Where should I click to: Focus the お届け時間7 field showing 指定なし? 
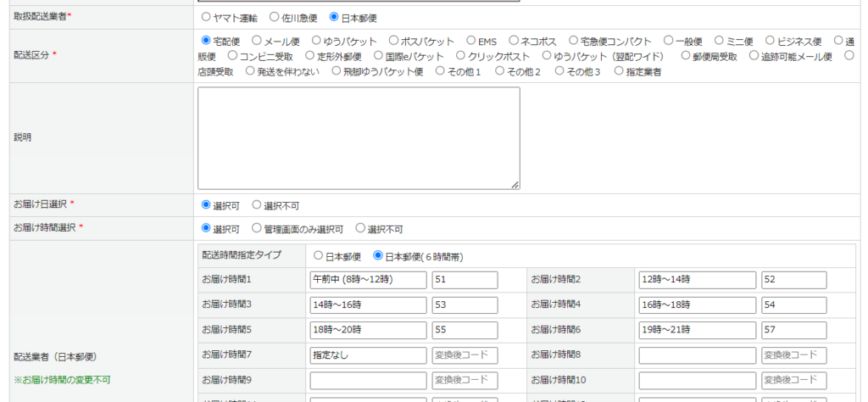(368, 355)
